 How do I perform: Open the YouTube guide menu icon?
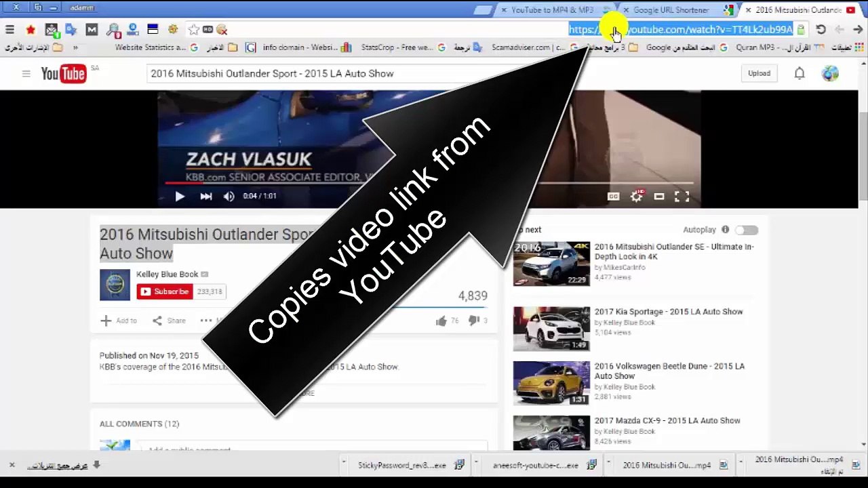[x=26, y=73]
